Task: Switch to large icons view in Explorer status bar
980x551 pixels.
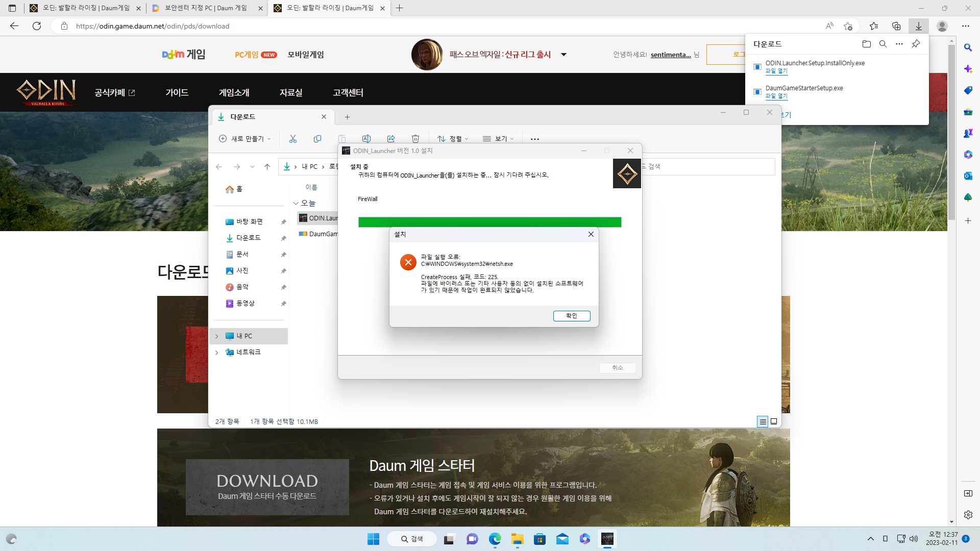Action: (774, 422)
